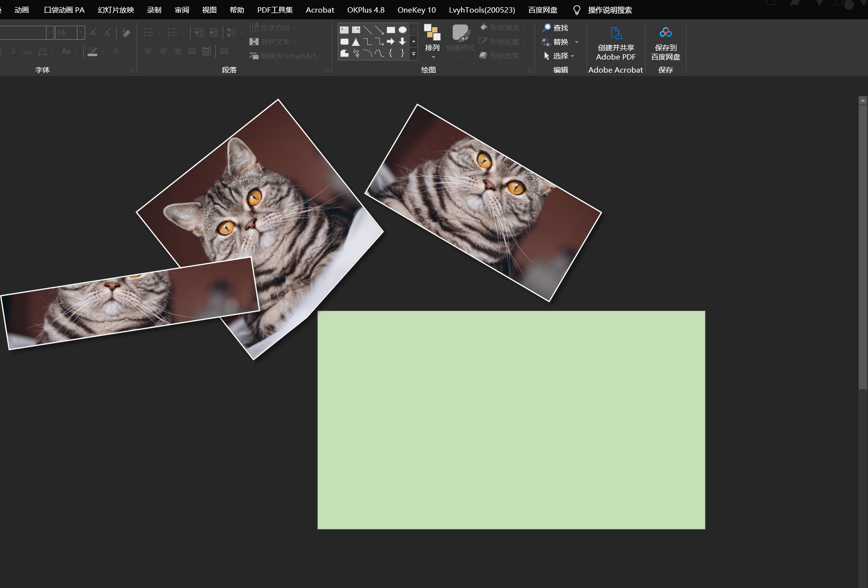Toggle strikethrough abc formatting
The width and height of the screenshot is (868, 588).
pos(28,51)
